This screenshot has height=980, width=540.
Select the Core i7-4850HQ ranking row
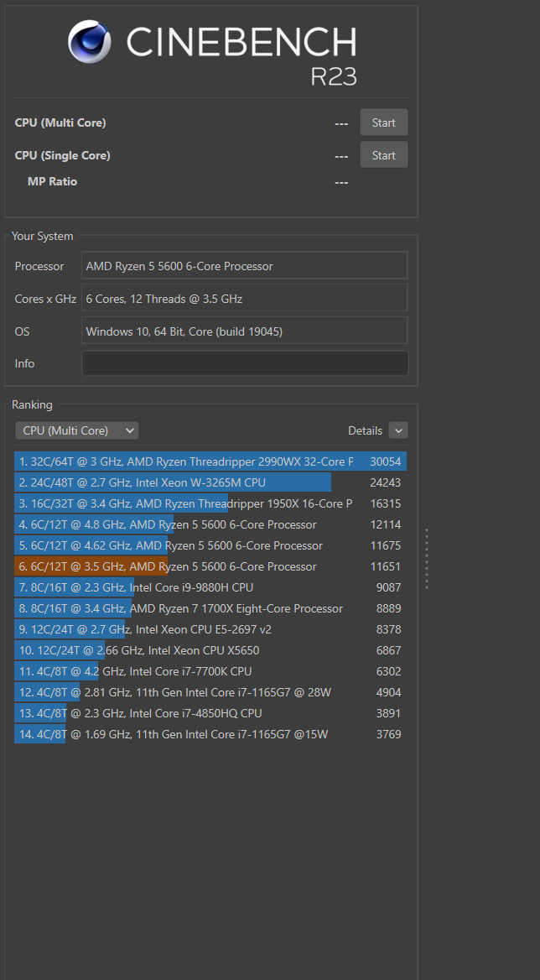[210, 713]
